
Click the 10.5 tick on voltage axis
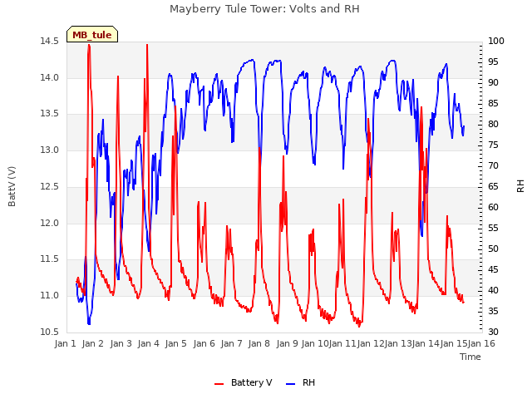click(49, 332)
